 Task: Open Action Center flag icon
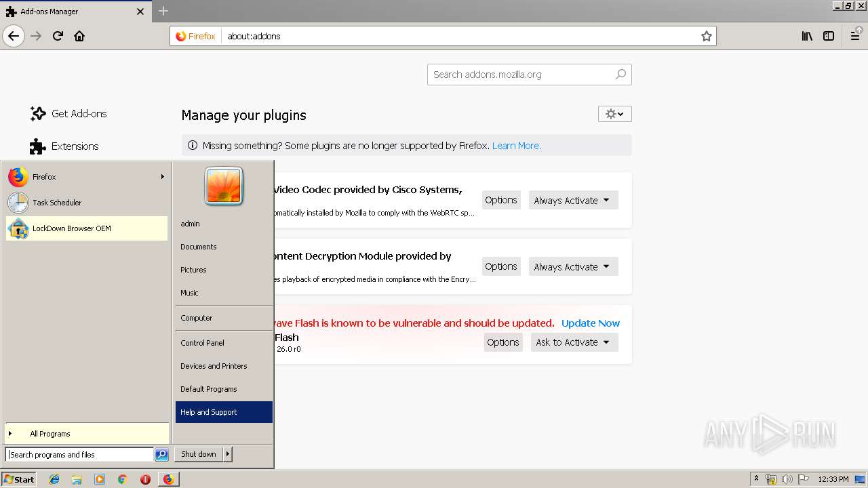804,479
